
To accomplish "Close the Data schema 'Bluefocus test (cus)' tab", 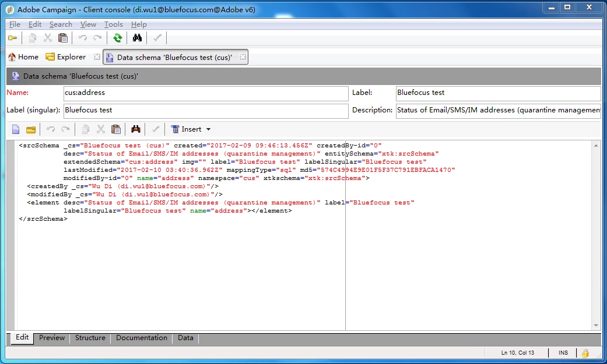I will (x=243, y=57).
